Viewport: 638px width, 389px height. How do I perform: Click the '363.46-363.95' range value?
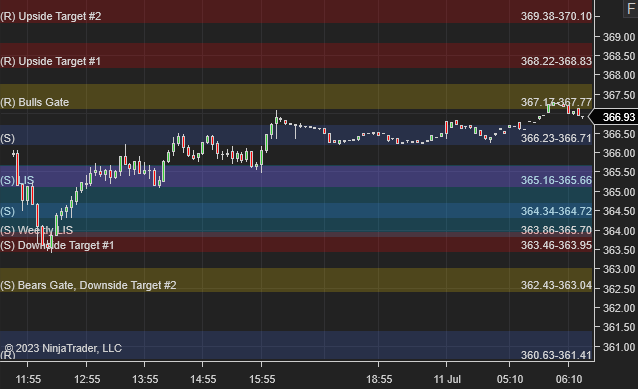tap(556, 245)
